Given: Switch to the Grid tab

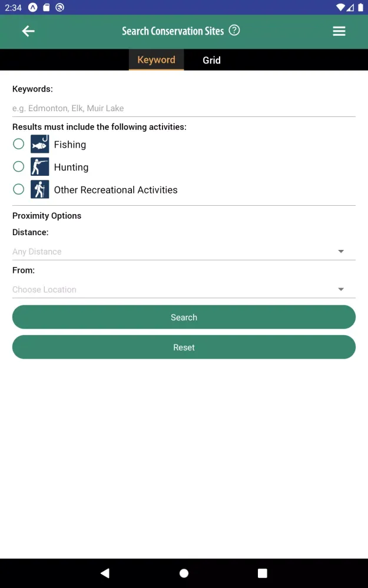Looking at the screenshot, I should pyautogui.click(x=211, y=60).
